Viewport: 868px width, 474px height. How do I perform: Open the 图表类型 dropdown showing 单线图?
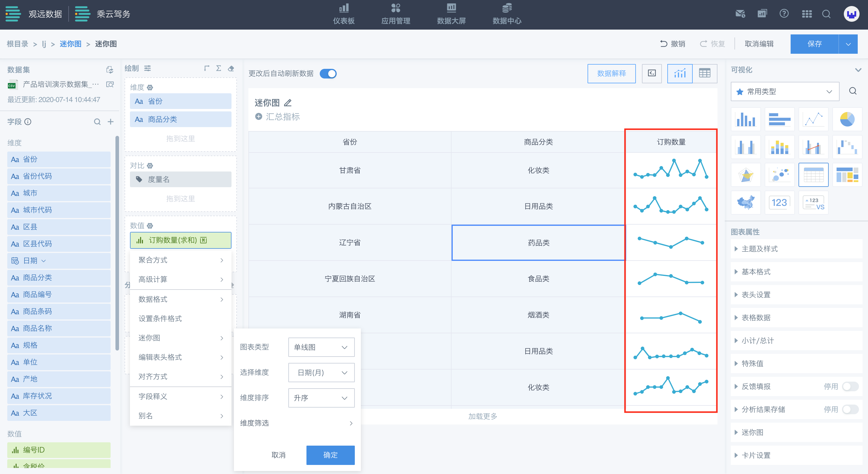(x=321, y=347)
